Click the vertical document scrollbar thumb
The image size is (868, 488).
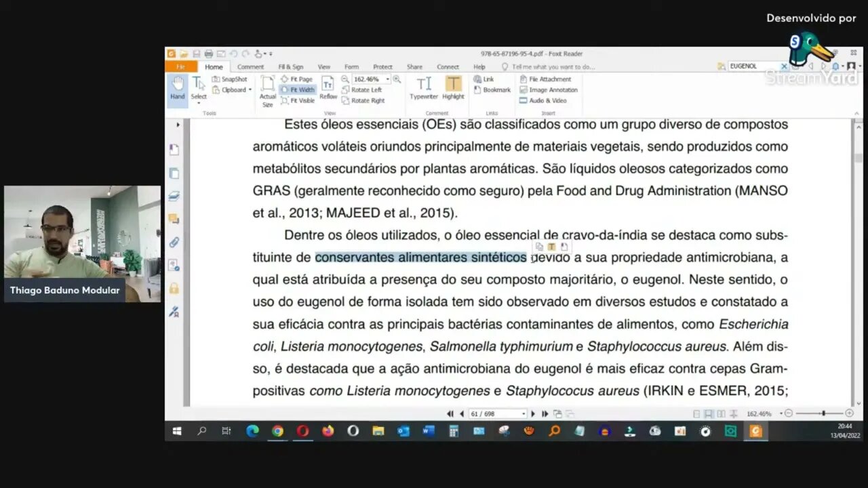pyautogui.click(x=858, y=159)
